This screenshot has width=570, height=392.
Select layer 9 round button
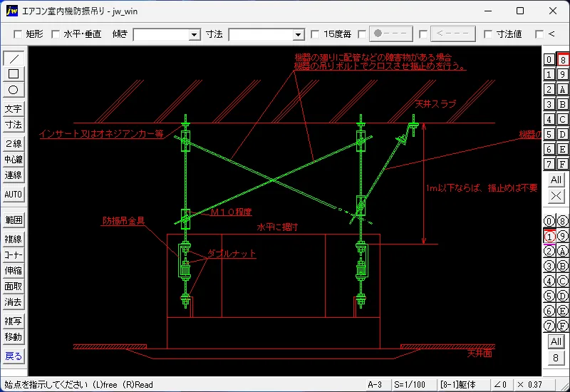tap(563, 237)
